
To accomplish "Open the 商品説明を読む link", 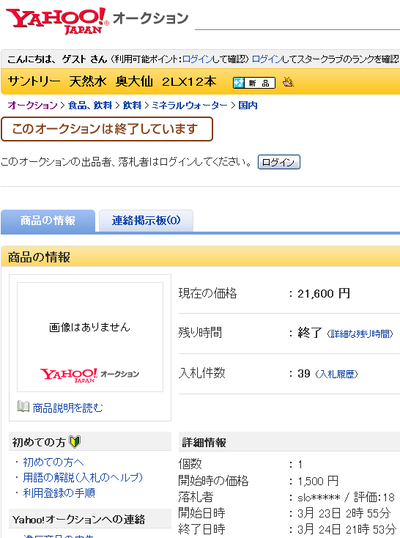I will click(x=68, y=408).
